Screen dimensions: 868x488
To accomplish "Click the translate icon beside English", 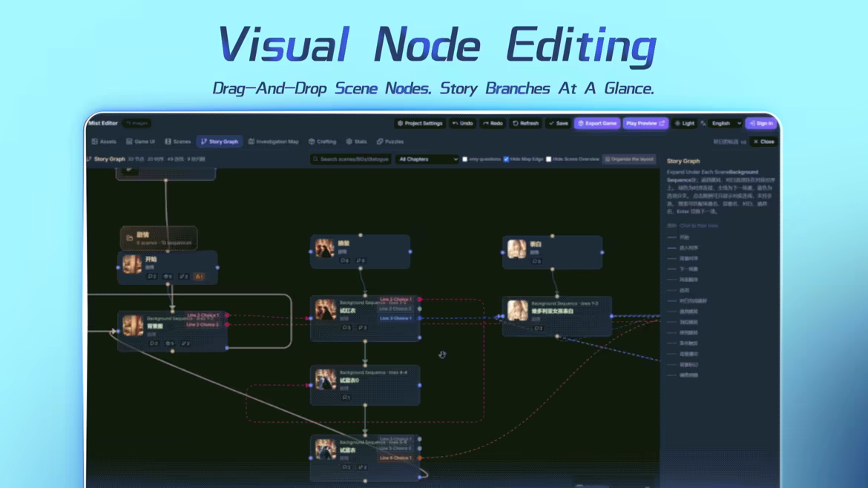I will [x=703, y=123].
